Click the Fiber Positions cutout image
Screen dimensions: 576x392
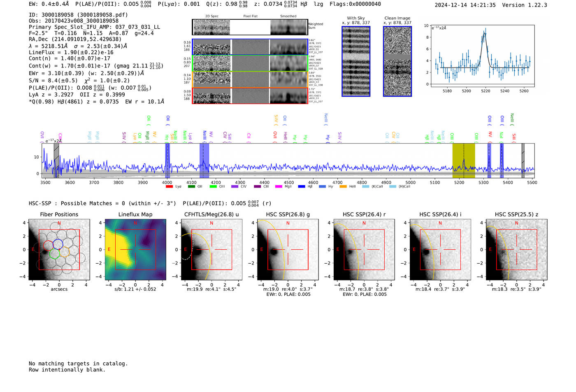(59, 250)
